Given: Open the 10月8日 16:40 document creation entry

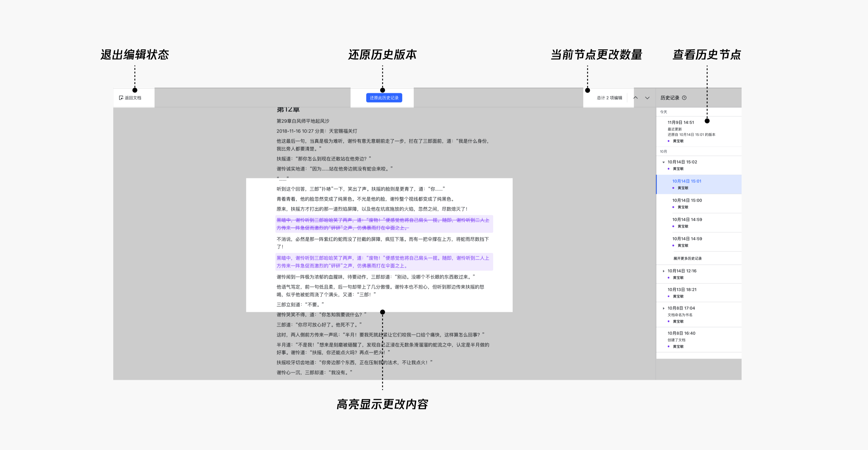Looking at the screenshot, I should 681,333.
